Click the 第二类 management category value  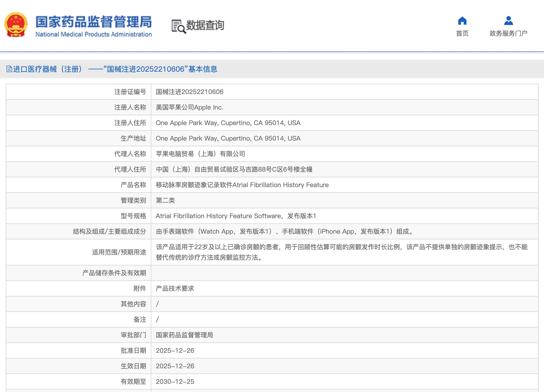pos(165,200)
